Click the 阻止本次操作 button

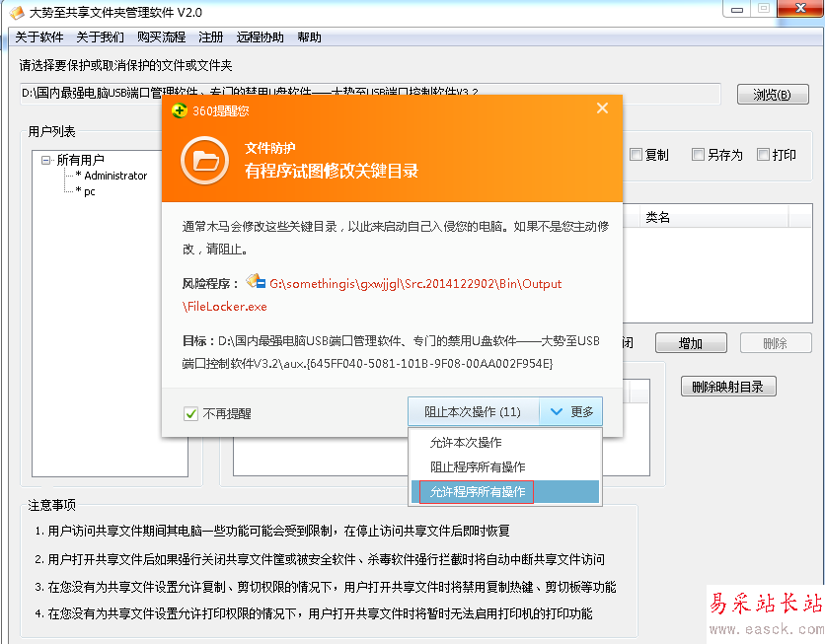coord(474,411)
